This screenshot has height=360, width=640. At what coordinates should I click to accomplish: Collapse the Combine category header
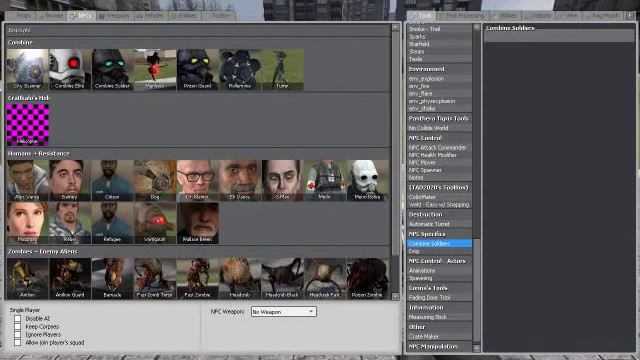coord(198,42)
